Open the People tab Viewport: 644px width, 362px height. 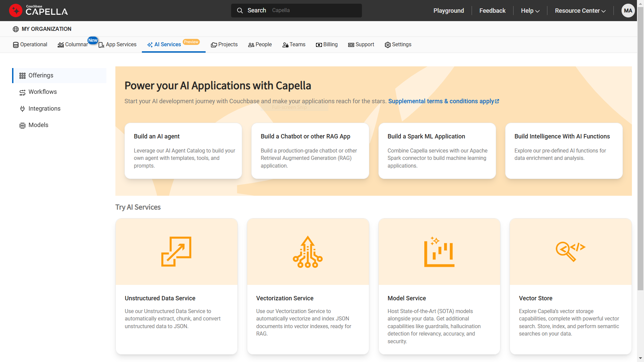coord(260,45)
